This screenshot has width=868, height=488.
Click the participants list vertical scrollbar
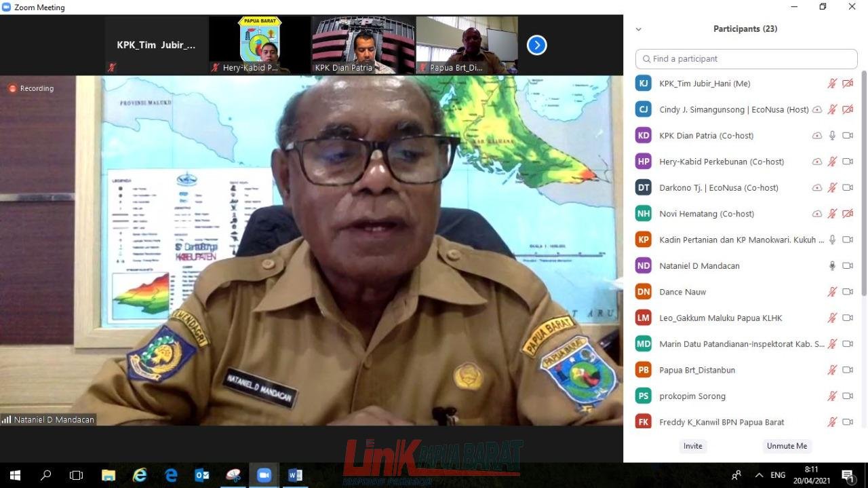click(x=863, y=183)
